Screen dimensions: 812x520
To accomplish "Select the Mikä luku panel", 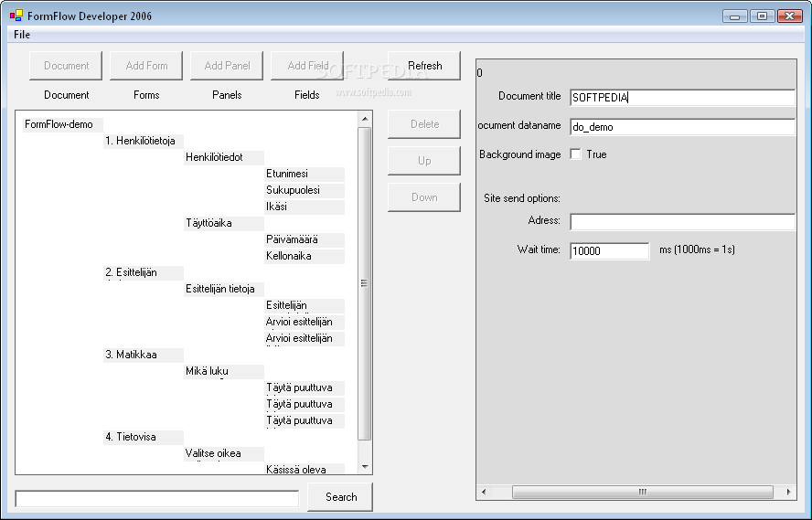I will (224, 372).
